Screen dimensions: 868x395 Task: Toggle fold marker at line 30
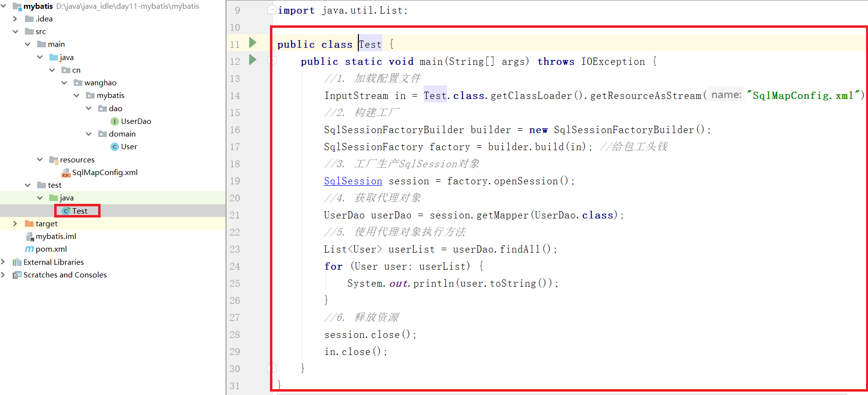272,368
